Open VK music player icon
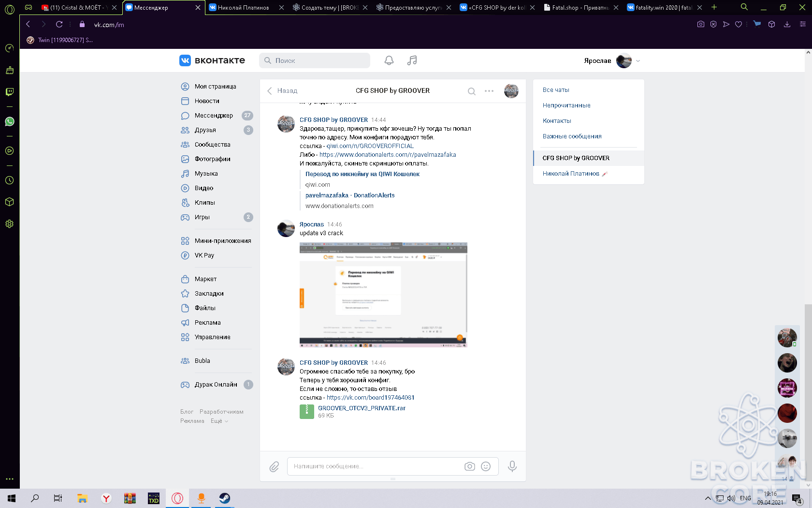 point(412,60)
